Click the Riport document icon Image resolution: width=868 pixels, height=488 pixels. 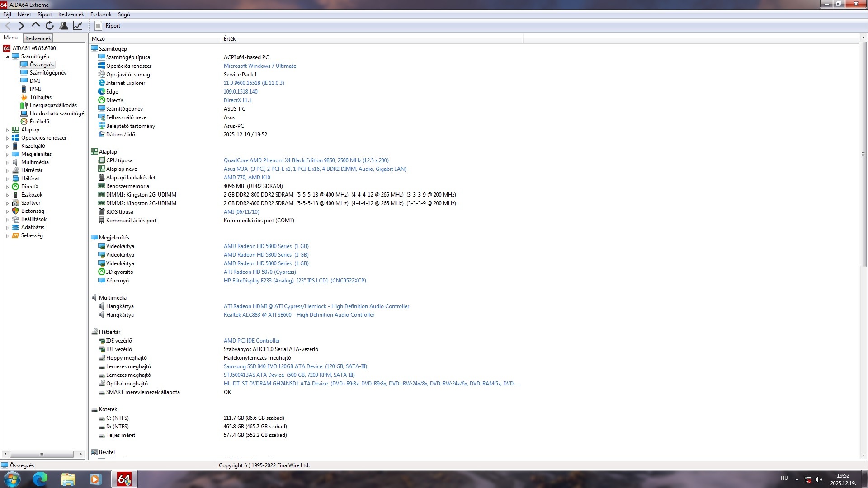tap(98, 26)
